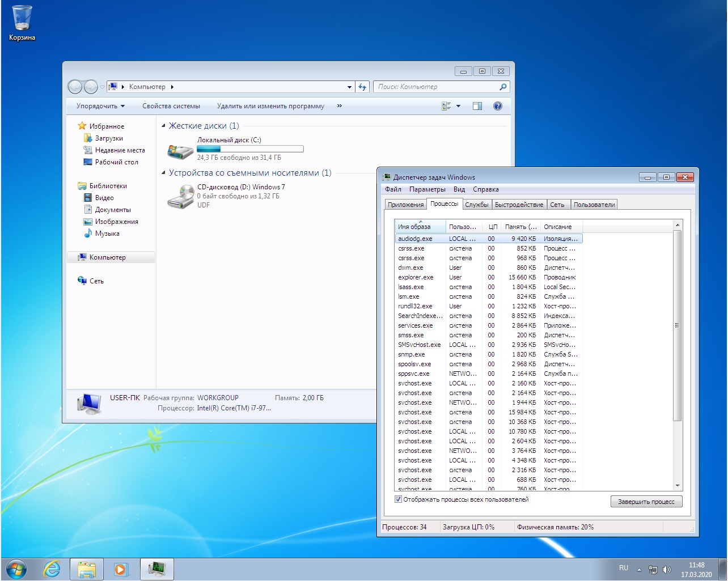Click the Computer search input field

pos(437,87)
